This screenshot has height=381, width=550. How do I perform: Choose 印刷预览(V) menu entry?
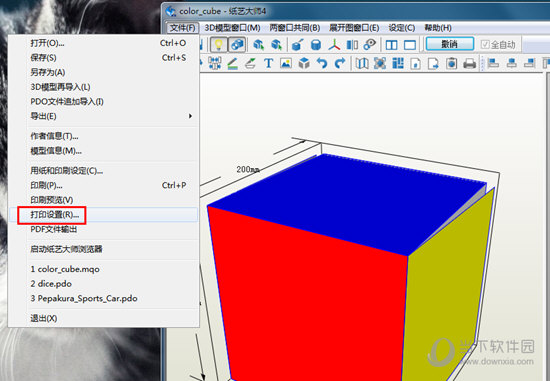[103, 200]
